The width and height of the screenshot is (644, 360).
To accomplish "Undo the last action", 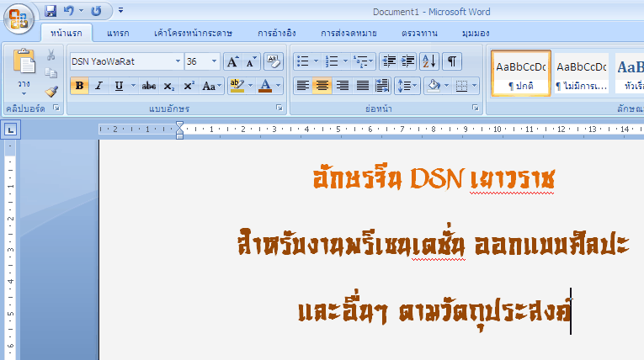I will pyautogui.click(x=69, y=11).
